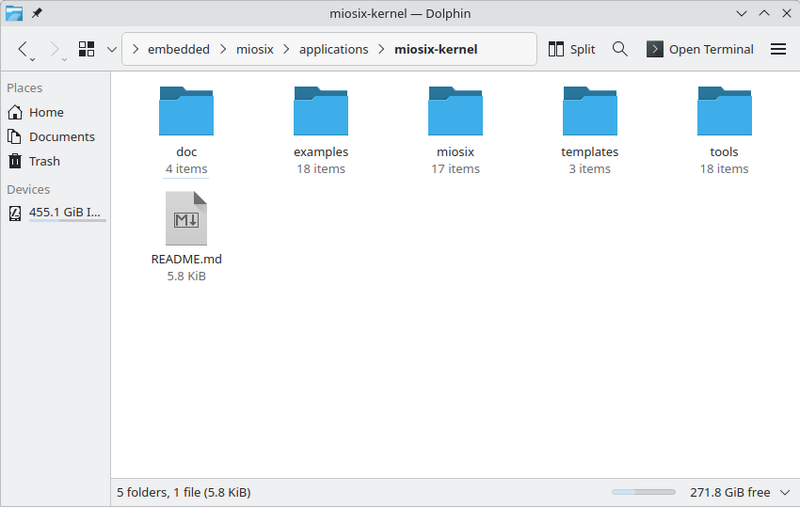Click the split view icon
Screen dimensions: 800x507
point(556,49)
